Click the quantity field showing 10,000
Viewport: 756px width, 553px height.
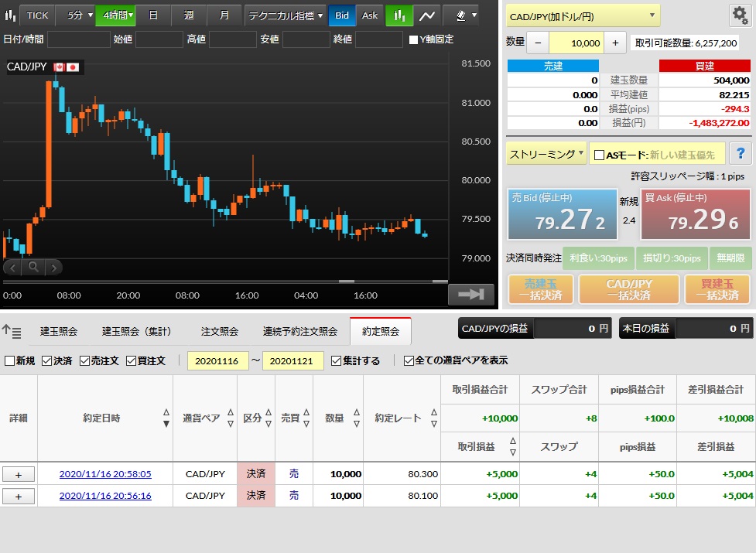576,43
